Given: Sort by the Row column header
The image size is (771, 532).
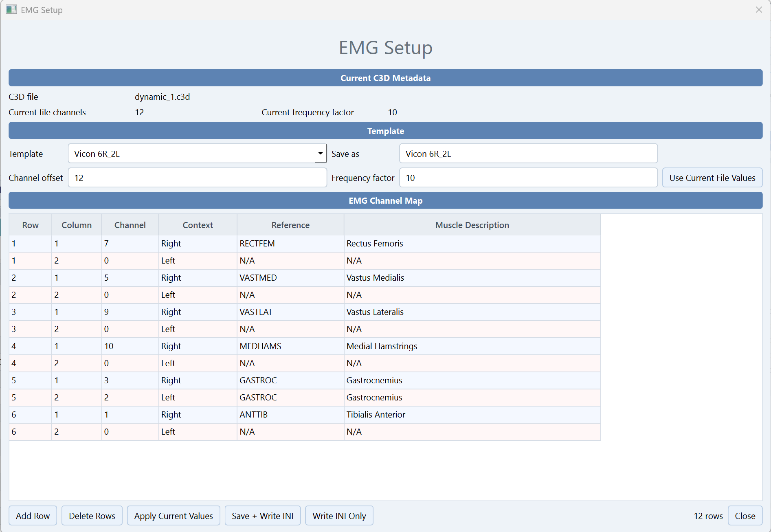Looking at the screenshot, I should 30,225.
